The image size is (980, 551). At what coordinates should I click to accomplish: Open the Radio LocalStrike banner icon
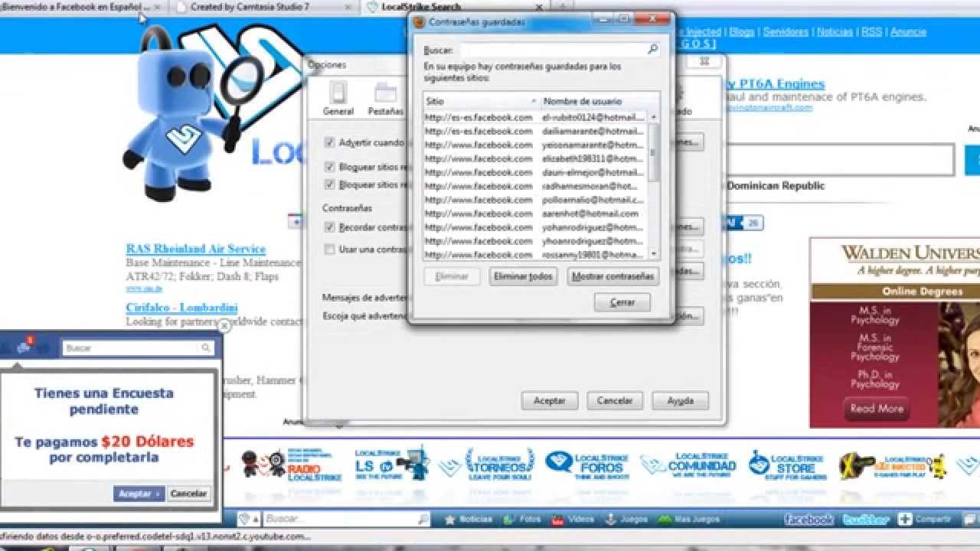[292, 465]
